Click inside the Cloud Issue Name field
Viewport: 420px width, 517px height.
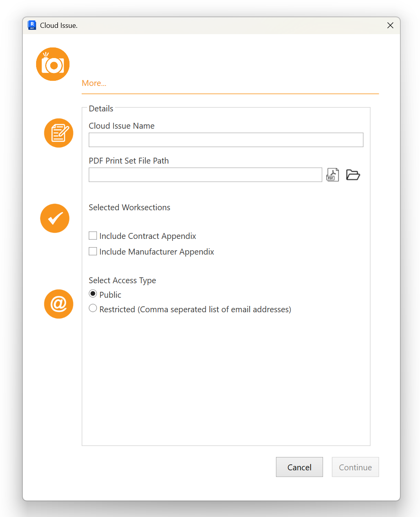pos(226,140)
